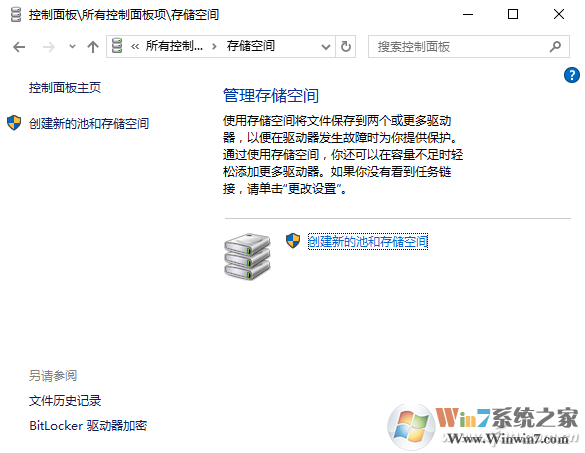Click the Back navigation arrow
The width and height of the screenshot is (585, 453).
(x=19, y=47)
